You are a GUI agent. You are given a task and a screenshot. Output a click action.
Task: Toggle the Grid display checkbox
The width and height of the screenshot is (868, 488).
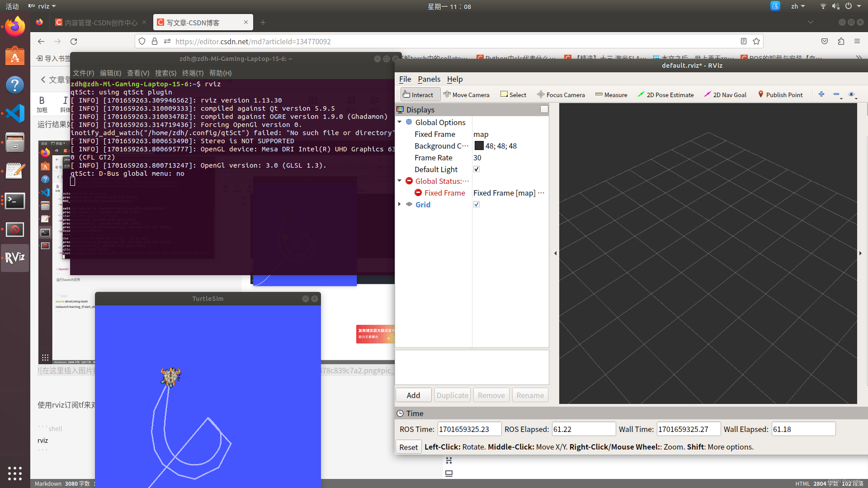[476, 204]
